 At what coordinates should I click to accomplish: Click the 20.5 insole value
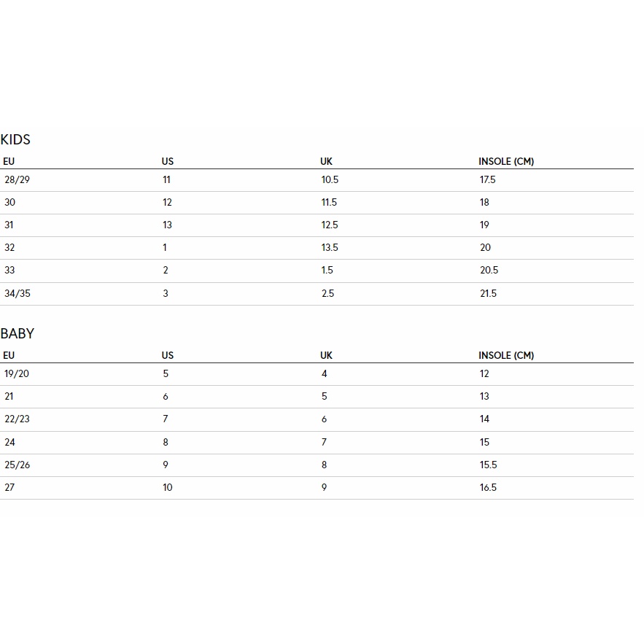489,271
